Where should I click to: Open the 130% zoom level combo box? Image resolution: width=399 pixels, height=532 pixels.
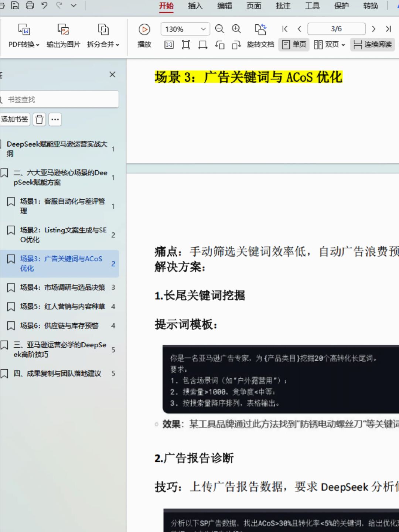(185, 29)
